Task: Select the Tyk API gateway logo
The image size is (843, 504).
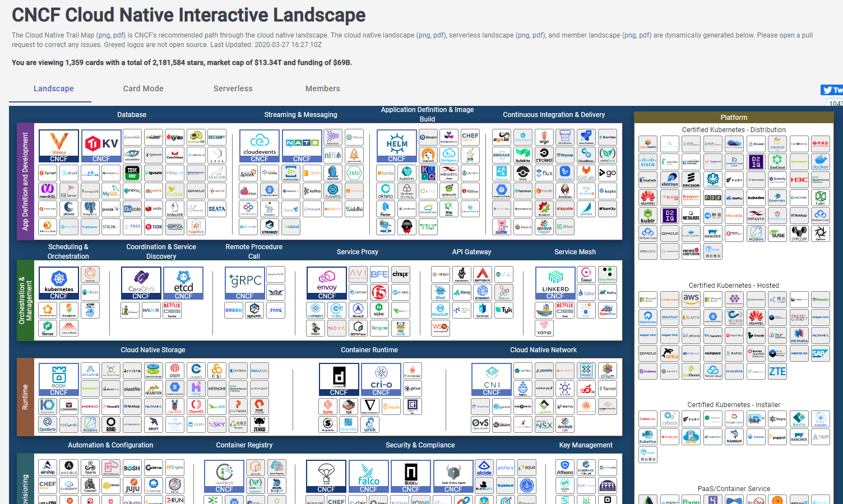Action: point(504,310)
